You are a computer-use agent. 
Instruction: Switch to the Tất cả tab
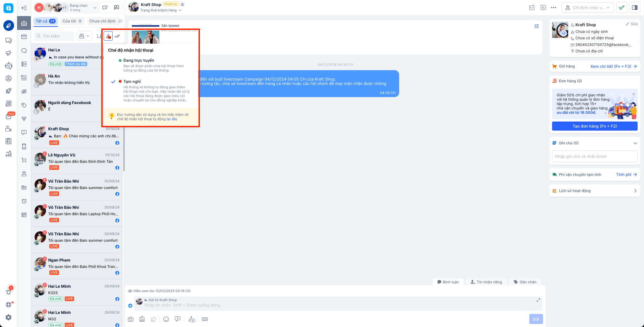pyautogui.click(x=46, y=21)
